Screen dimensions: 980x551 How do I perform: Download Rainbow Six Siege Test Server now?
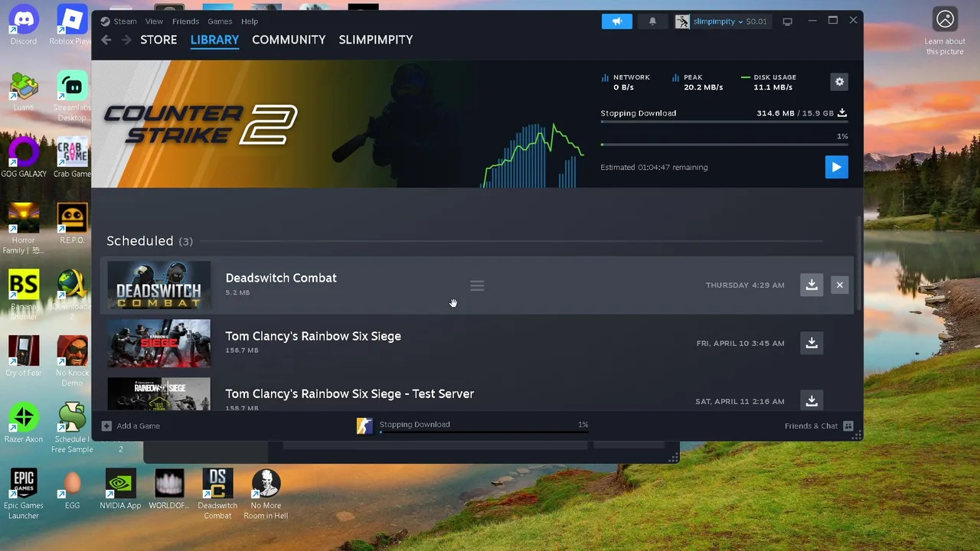click(812, 400)
